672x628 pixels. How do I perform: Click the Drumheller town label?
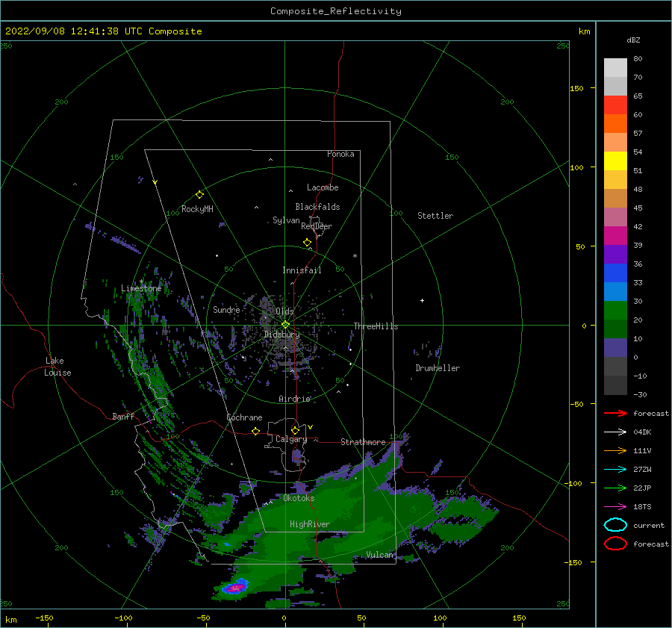point(438,368)
